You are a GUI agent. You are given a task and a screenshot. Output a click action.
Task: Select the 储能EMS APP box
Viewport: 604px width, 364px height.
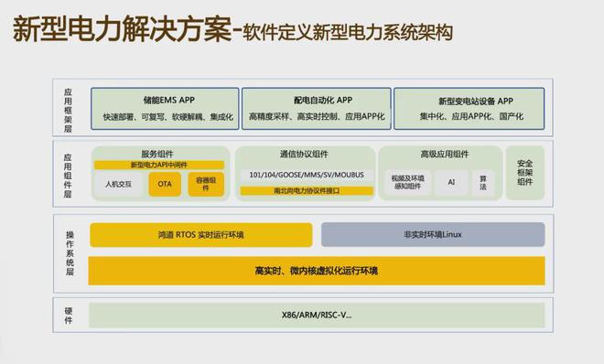[x=165, y=109]
